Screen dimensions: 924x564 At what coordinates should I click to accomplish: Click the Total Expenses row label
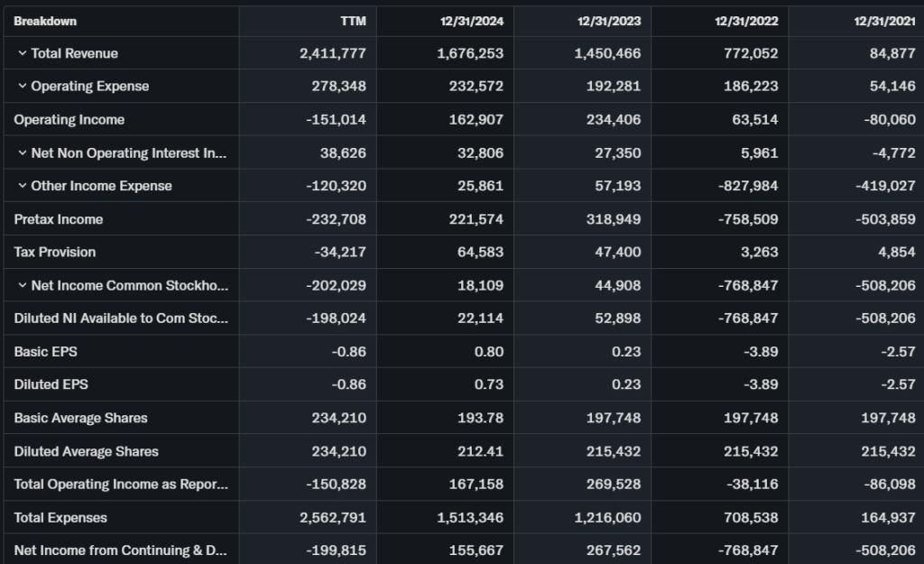[60, 518]
